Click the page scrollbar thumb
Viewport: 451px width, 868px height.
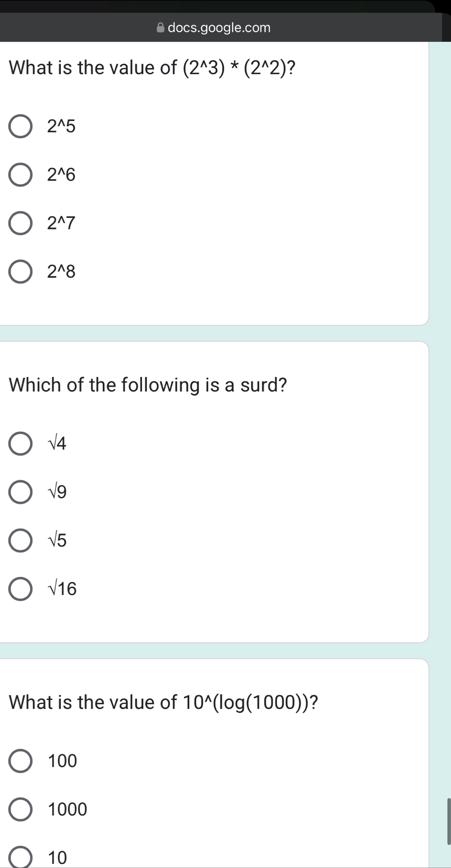(x=449, y=821)
